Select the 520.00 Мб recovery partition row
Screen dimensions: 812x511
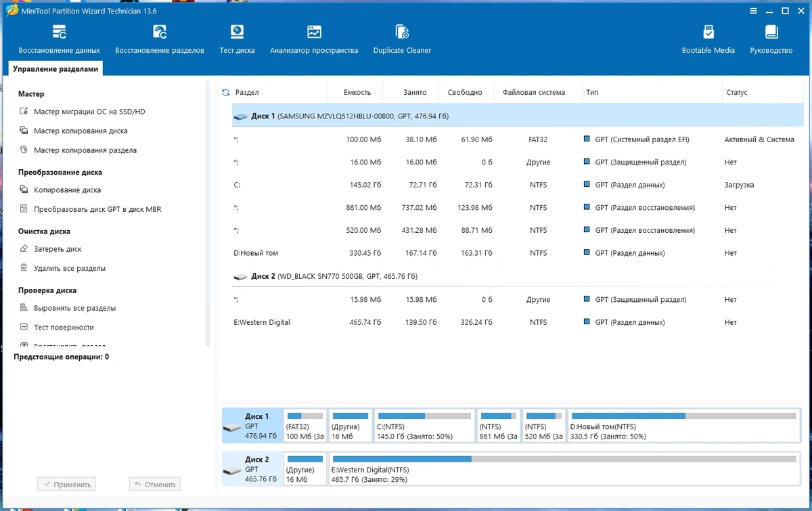tap(516, 230)
